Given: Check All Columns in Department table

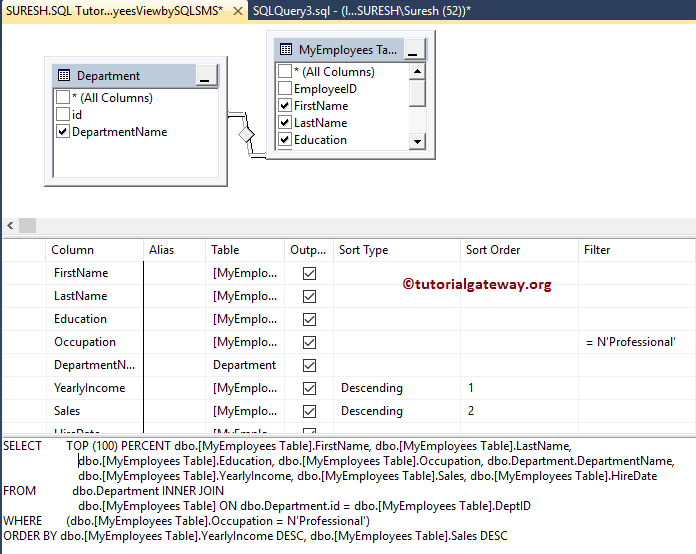Looking at the screenshot, I should point(63,97).
